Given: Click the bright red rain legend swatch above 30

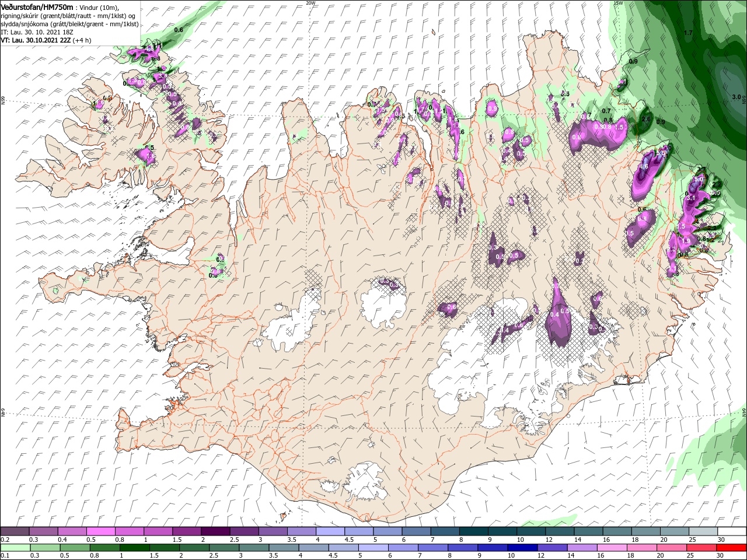Looking at the screenshot, I should tap(732, 548).
